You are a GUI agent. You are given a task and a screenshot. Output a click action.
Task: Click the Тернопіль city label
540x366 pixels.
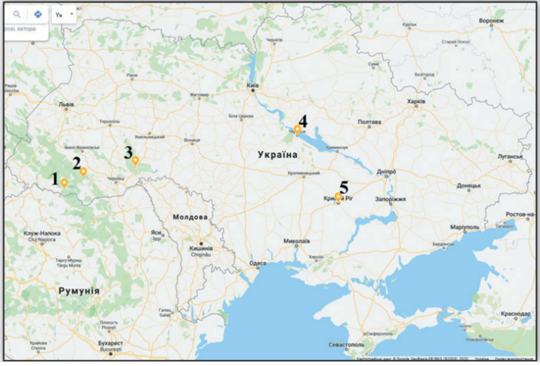point(110,121)
